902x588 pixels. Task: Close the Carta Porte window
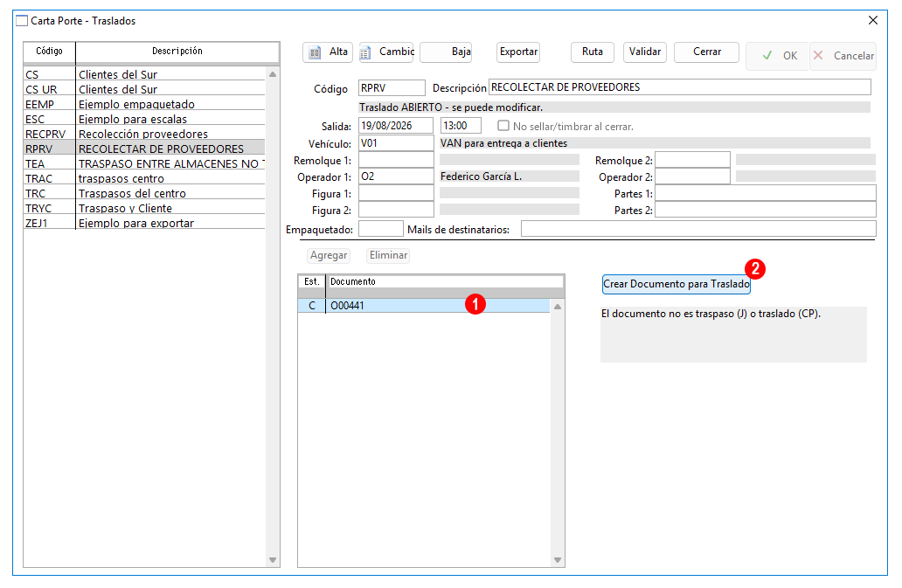tap(872, 20)
